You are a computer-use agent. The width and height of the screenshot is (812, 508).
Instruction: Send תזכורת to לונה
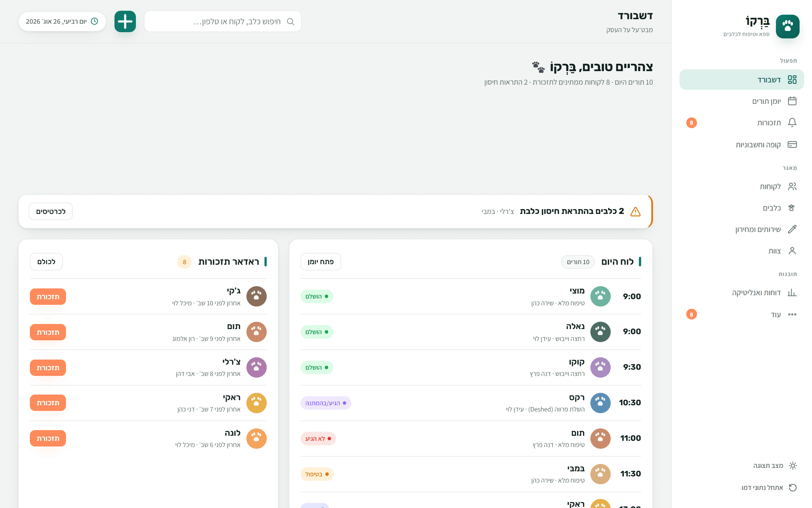click(48, 439)
